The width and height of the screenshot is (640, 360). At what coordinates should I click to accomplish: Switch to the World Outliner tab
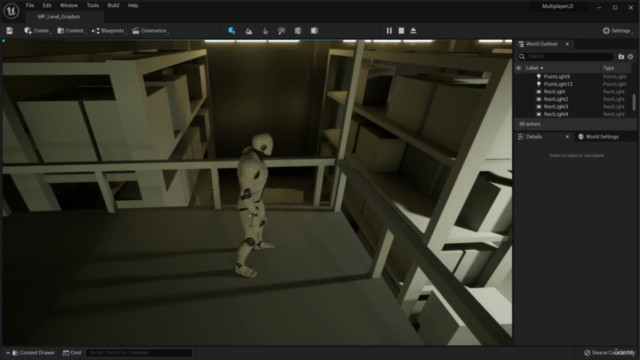[x=541, y=44]
